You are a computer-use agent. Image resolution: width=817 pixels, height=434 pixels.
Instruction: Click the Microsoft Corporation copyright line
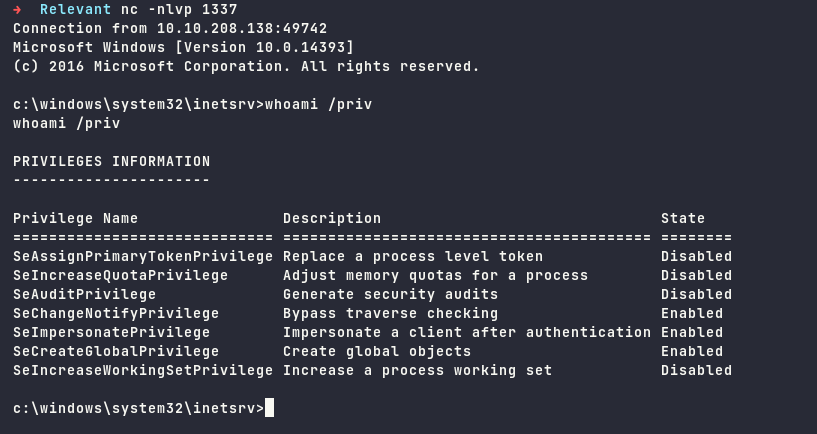coord(246,66)
